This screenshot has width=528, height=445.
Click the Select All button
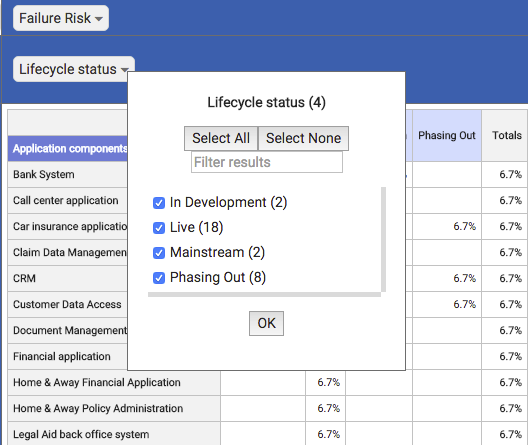221,138
